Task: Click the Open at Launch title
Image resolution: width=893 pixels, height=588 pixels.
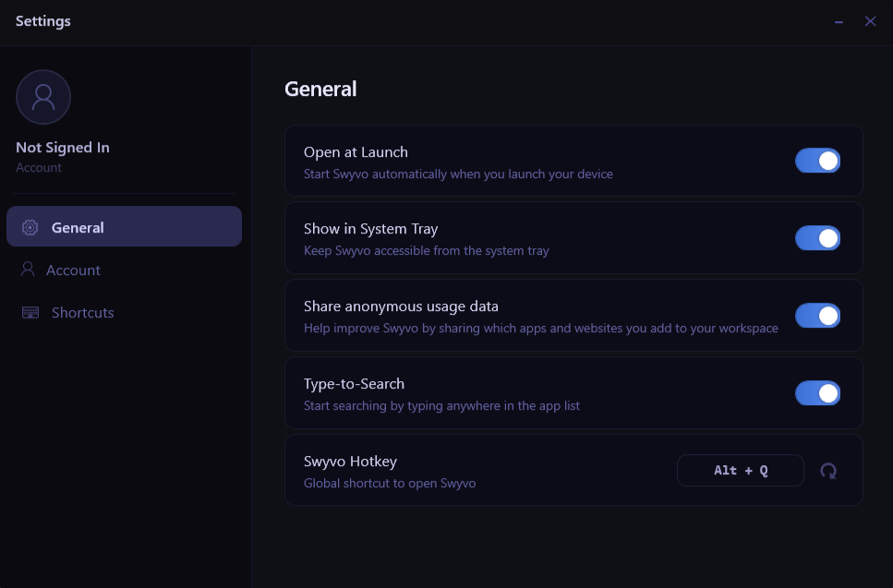Action: (x=356, y=152)
